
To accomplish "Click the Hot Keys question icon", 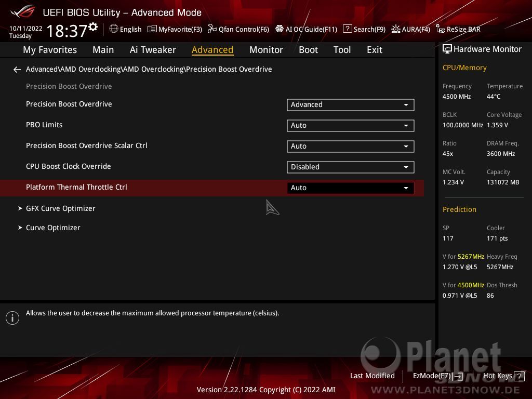I will 519,376.
